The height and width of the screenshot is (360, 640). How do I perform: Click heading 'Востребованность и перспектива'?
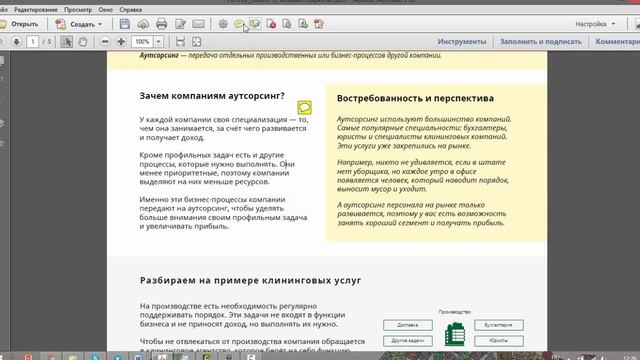[x=416, y=98]
